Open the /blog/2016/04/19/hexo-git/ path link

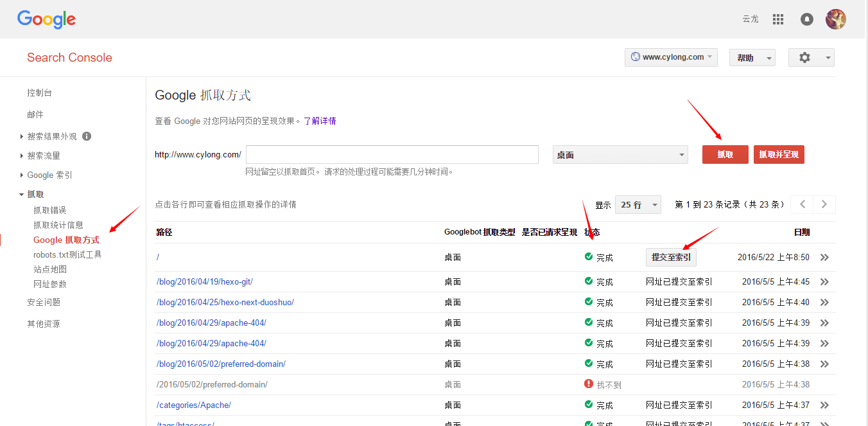205,281
